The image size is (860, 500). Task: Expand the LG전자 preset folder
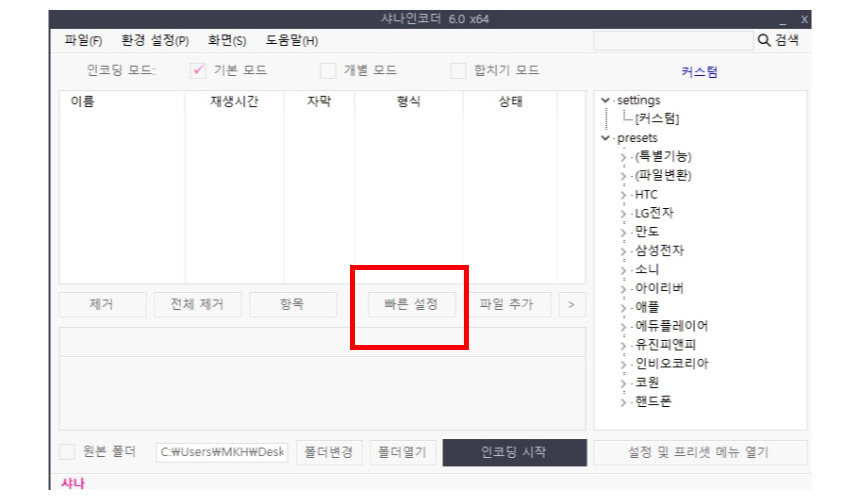(x=623, y=214)
